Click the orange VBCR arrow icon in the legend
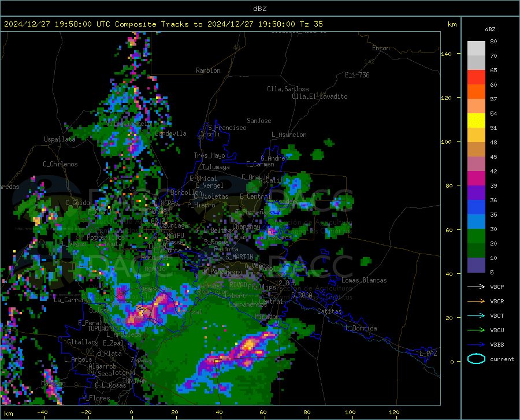This screenshot has height=420, width=520. coord(476,302)
